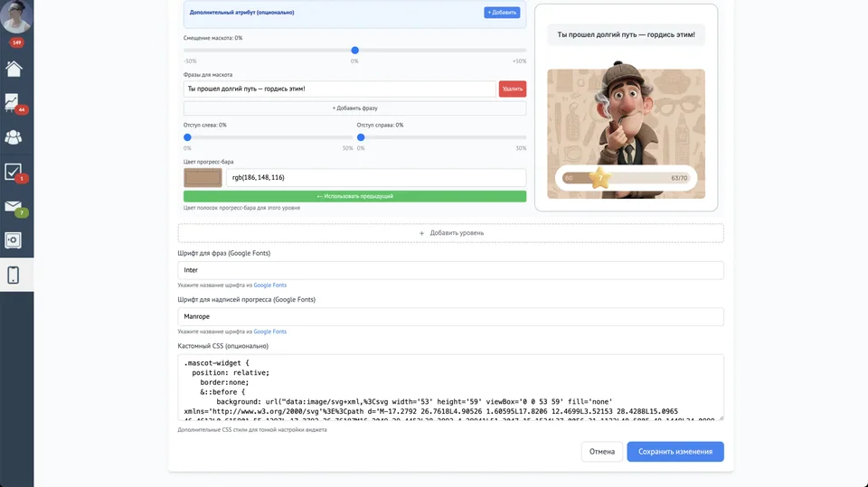Click '+ Добавить' additional attribute button
This screenshot has width=868, height=487.
tap(502, 12)
